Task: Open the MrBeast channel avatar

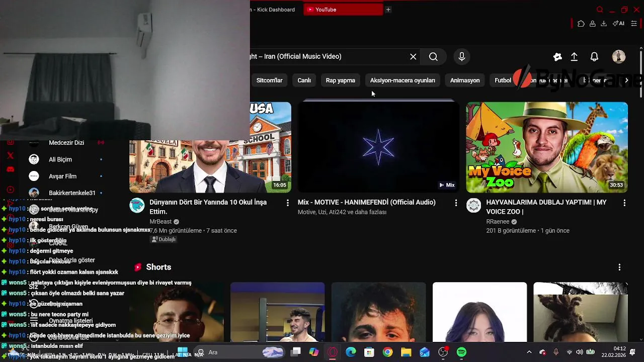Action: pyautogui.click(x=137, y=205)
